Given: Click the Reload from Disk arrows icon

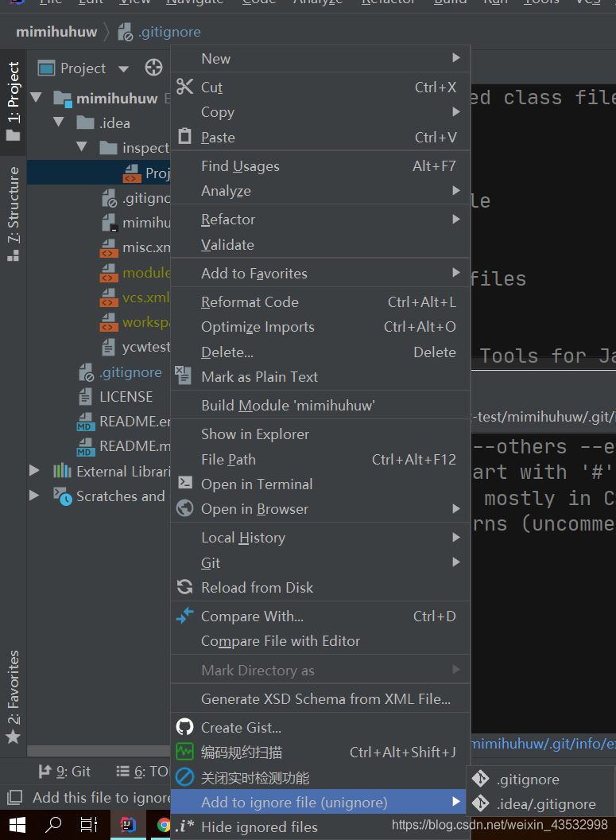Looking at the screenshot, I should (x=184, y=587).
